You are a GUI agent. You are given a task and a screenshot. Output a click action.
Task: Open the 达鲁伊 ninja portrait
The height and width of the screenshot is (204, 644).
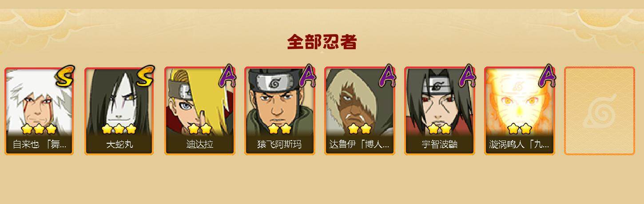pos(359,111)
